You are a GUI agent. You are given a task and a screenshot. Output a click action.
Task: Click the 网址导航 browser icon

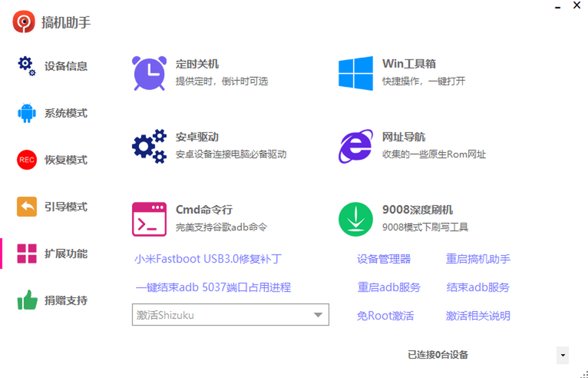355,145
